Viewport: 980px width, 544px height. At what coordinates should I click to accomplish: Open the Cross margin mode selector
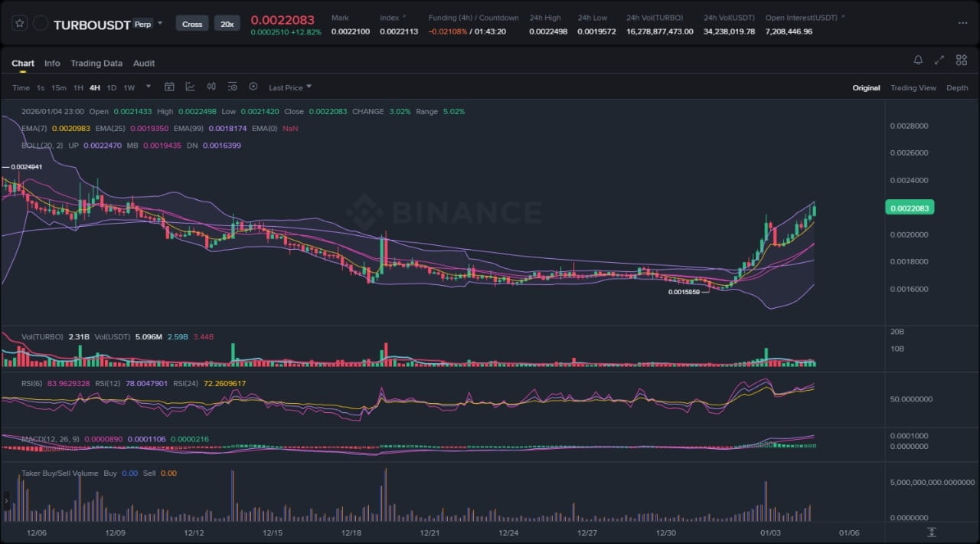(192, 24)
